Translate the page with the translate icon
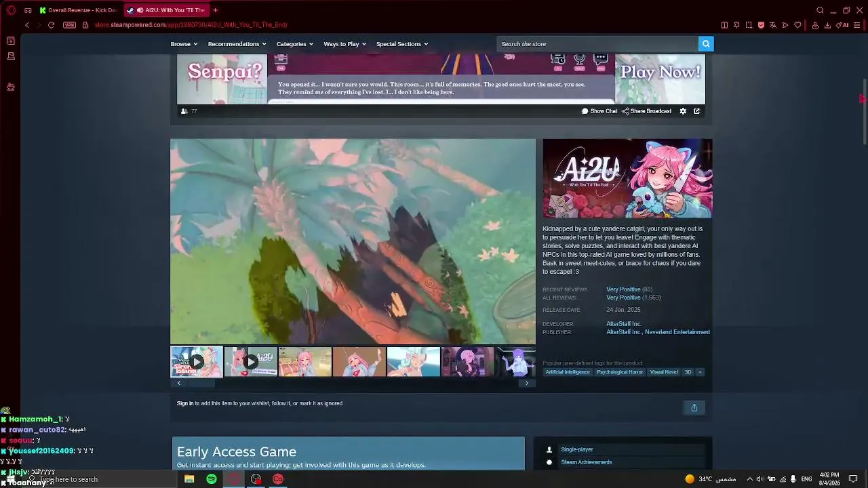This screenshot has width=868, height=488. click(773, 25)
